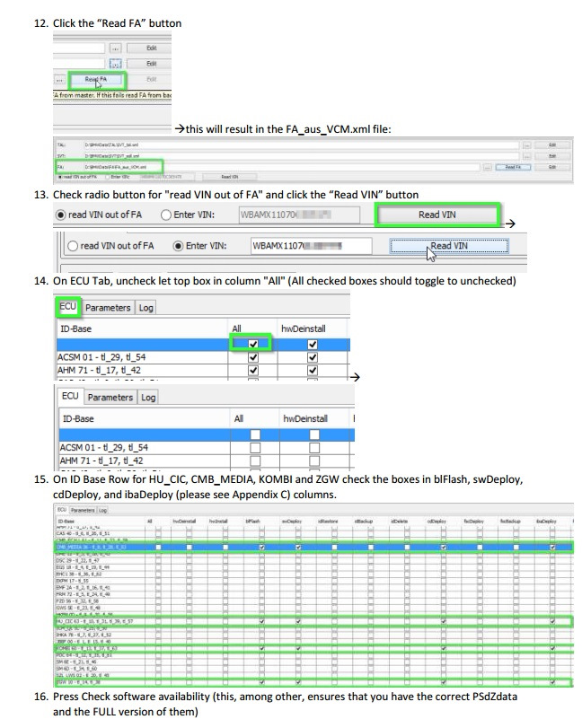Viewport: 582px width, 728px height.
Task: Toggle cdDeploy checkbox in the ZGW 10 row
Action: coord(443,682)
